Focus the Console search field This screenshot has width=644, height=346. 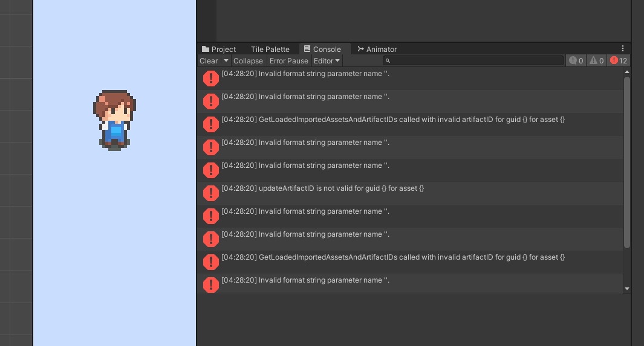(x=473, y=60)
